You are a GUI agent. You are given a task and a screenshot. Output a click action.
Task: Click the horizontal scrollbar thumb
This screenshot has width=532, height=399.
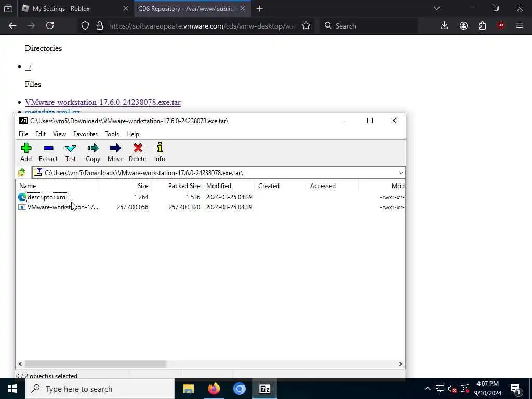tap(96, 364)
